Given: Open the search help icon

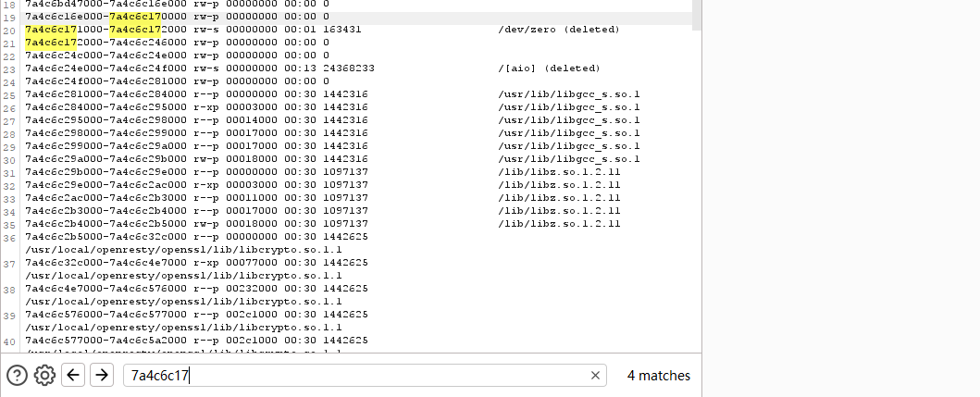Looking at the screenshot, I should 17,375.
